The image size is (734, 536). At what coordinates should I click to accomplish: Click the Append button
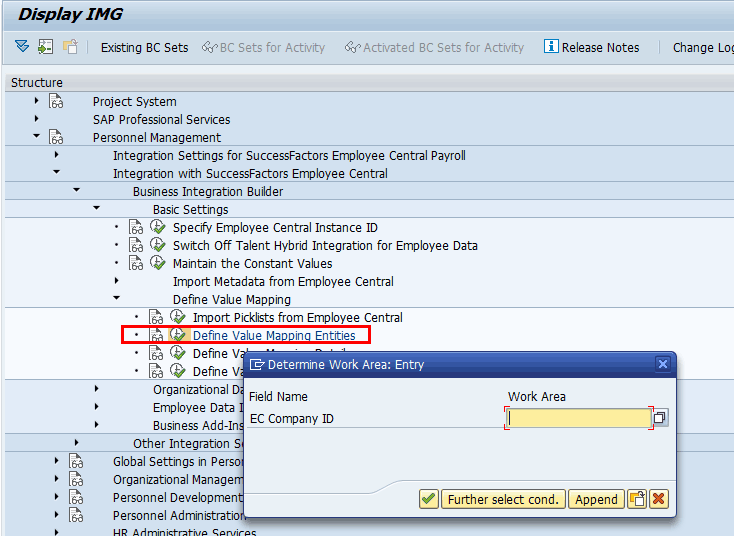[x=596, y=499]
